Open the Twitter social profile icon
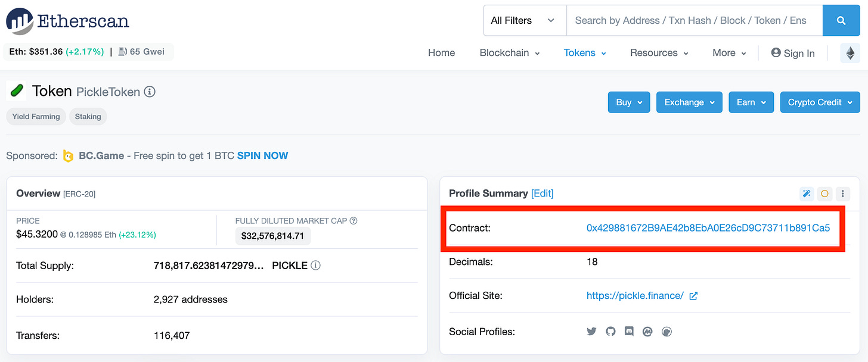Viewport: 868px width, 362px height. click(591, 332)
